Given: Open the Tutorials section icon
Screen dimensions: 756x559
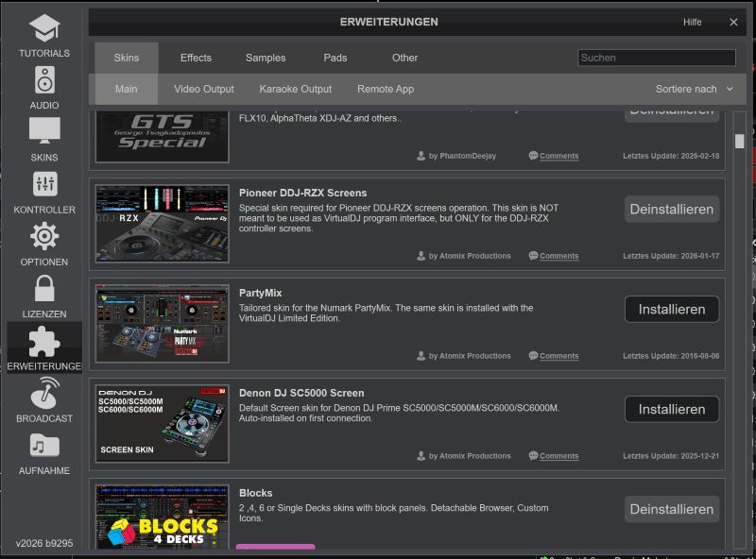Looking at the screenshot, I should pyautogui.click(x=43, y=28).
